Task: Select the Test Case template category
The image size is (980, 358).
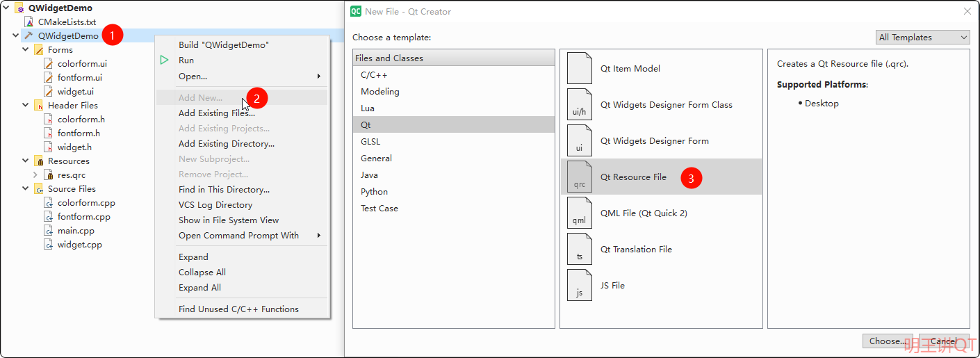Action: pos(454,209)
